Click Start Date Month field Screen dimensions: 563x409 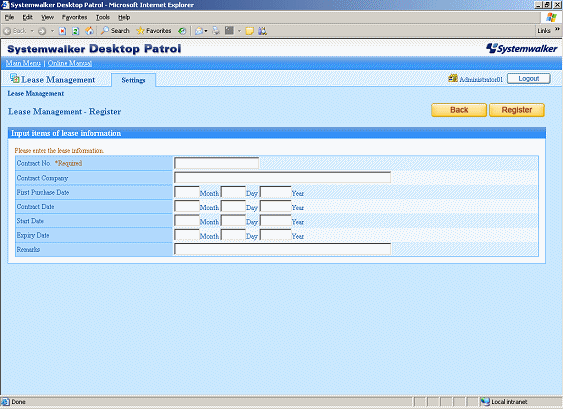pos(187,220)
